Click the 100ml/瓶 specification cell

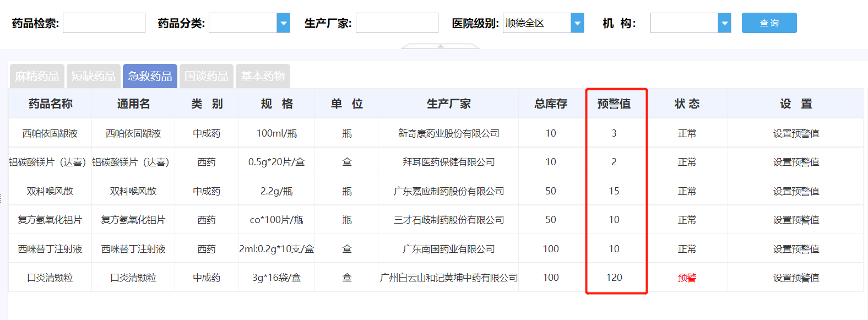(x=276, y=133)
